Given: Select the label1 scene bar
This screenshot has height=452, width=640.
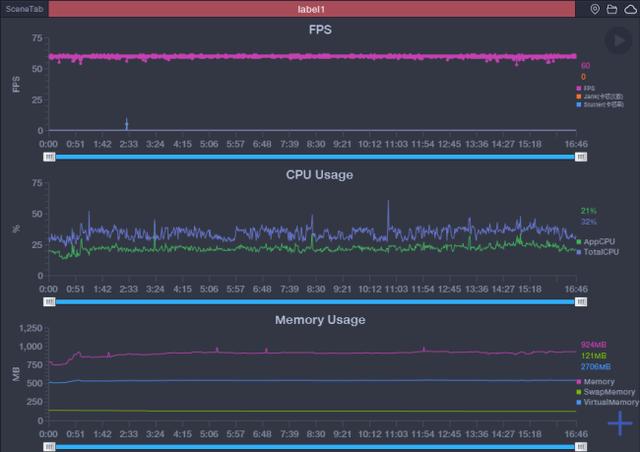Looking at the screenshot, I should 311,9.
